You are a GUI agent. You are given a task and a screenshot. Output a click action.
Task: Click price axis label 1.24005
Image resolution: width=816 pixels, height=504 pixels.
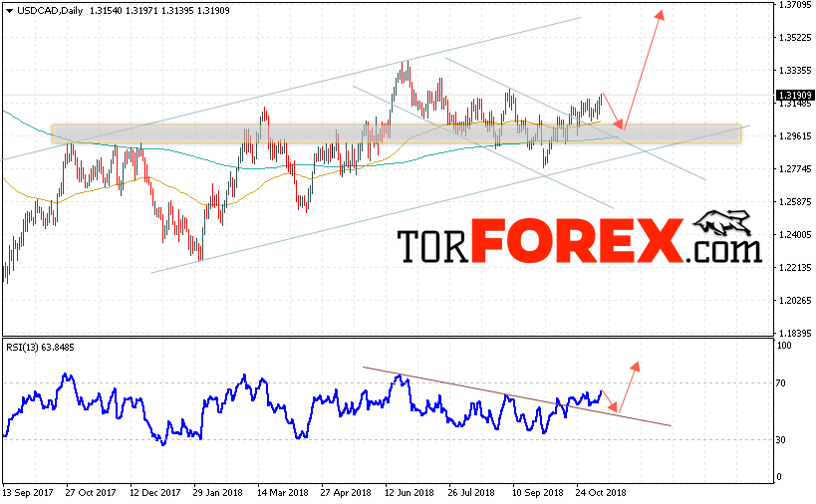tap(795, 235)
